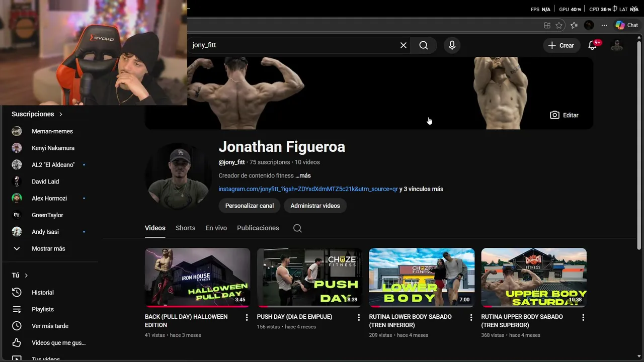Image resolution: width=644 pixels, height=362 pixels.
Task: Click the channel profile picture
Action: point(179,176)
